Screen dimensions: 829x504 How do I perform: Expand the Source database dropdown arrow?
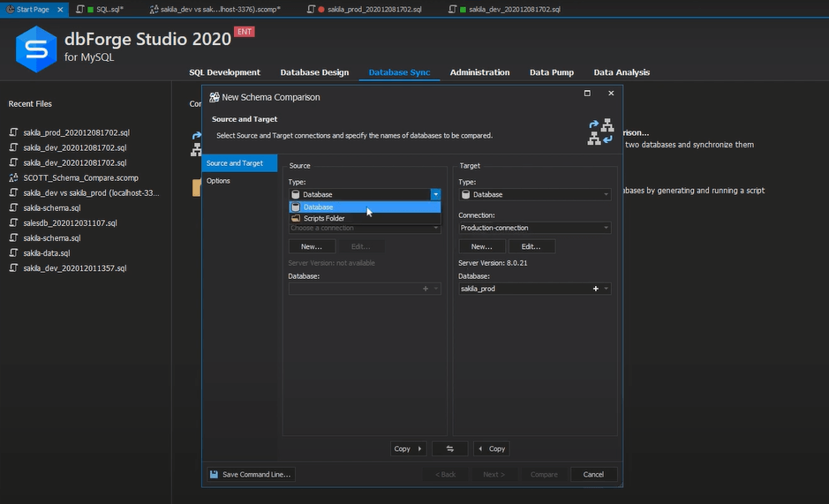click(435, 289)
